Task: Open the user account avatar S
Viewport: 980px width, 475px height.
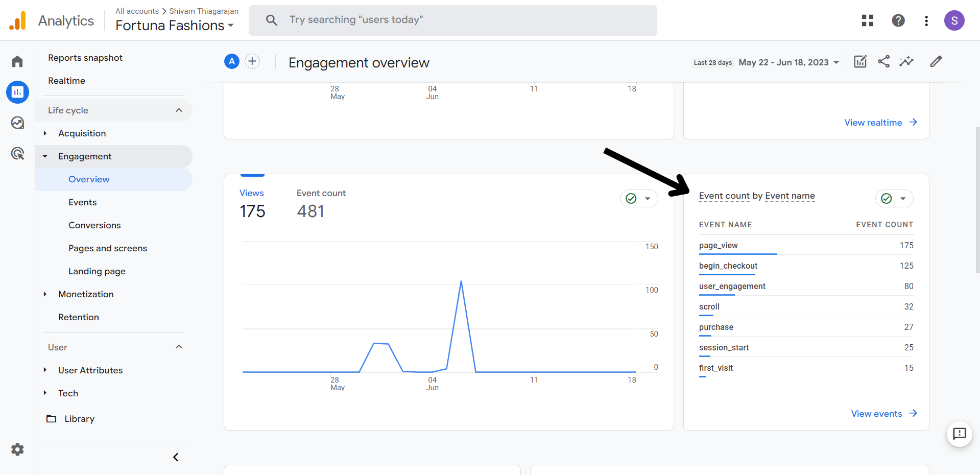Action: [954, 20]
